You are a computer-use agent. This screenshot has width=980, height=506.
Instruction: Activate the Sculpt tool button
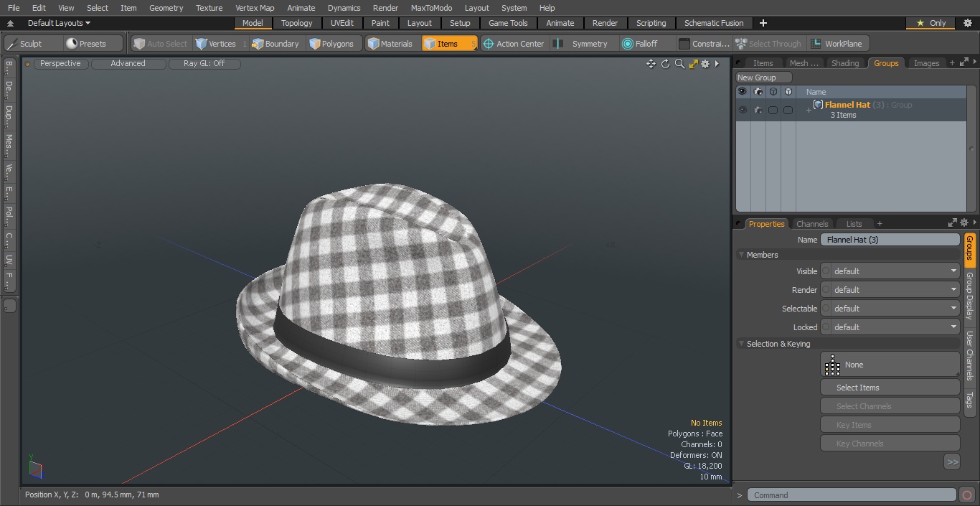pyautogui.click(x=32, y=44)
